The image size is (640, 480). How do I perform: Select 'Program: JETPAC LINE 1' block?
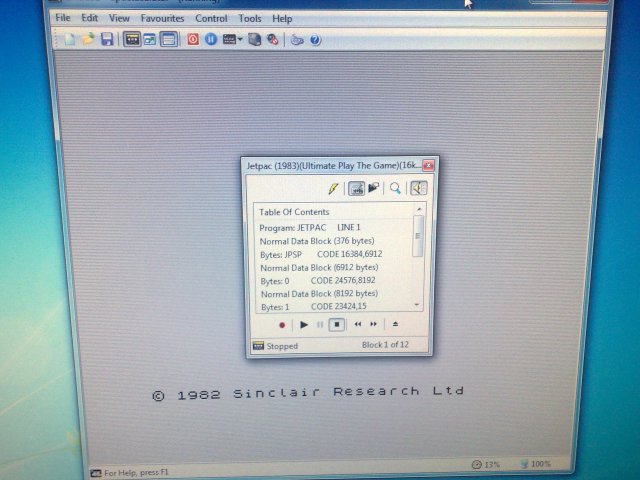pyautogui.click(x=335, y=227)
